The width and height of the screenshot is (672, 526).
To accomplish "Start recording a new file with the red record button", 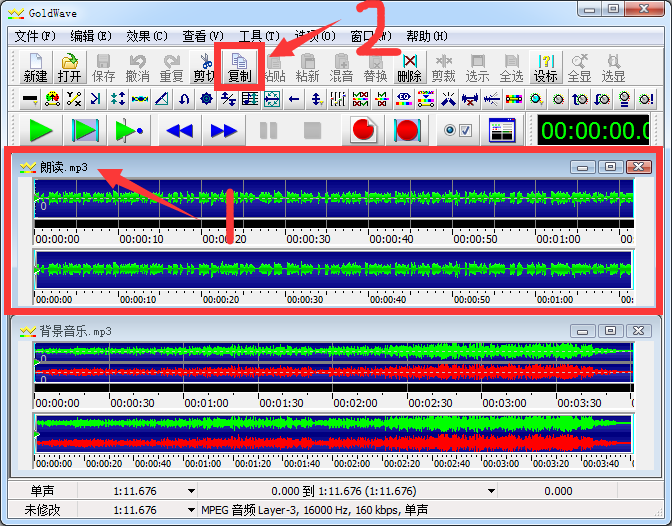I will (x=363, y=130).
